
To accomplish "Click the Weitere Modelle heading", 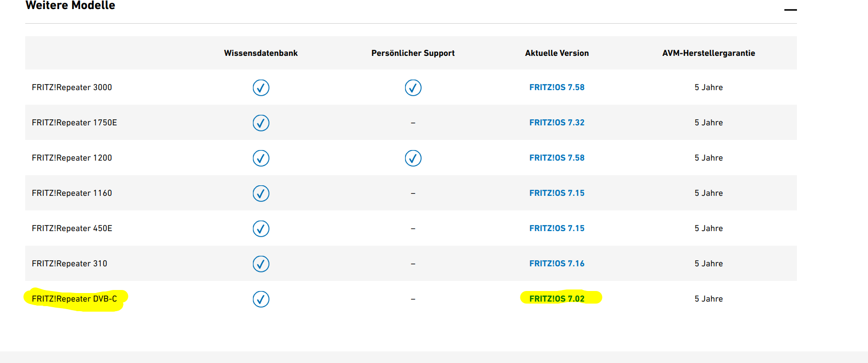I will click(x=70, y=6).
